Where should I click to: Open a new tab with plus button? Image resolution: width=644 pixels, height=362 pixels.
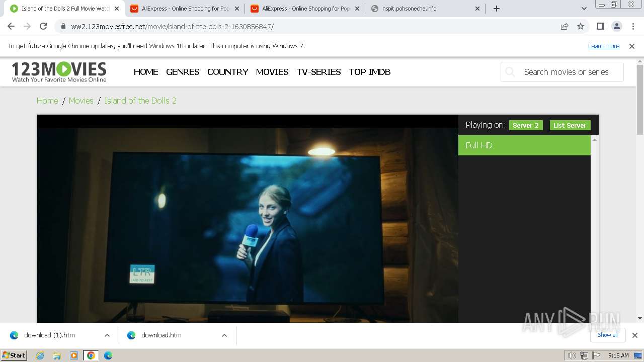[497, 9]
